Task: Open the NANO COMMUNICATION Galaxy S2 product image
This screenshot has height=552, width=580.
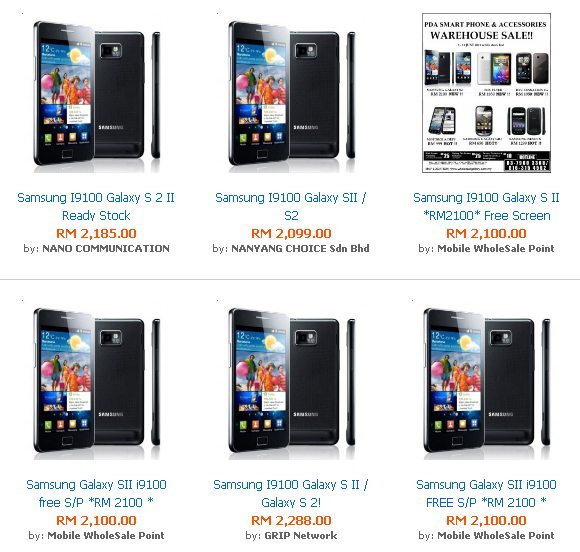Action: click(x=97, y=96)
